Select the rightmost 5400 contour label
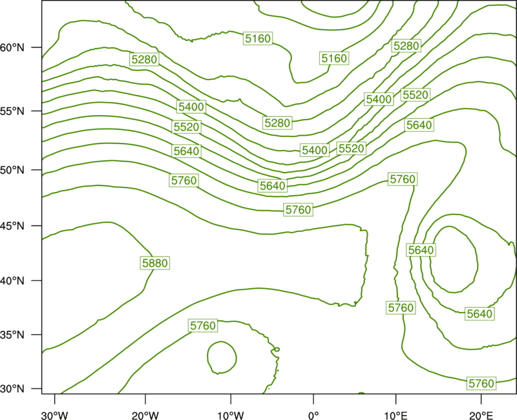The width and height of the screenshot is (517, 420). (379, 99)
